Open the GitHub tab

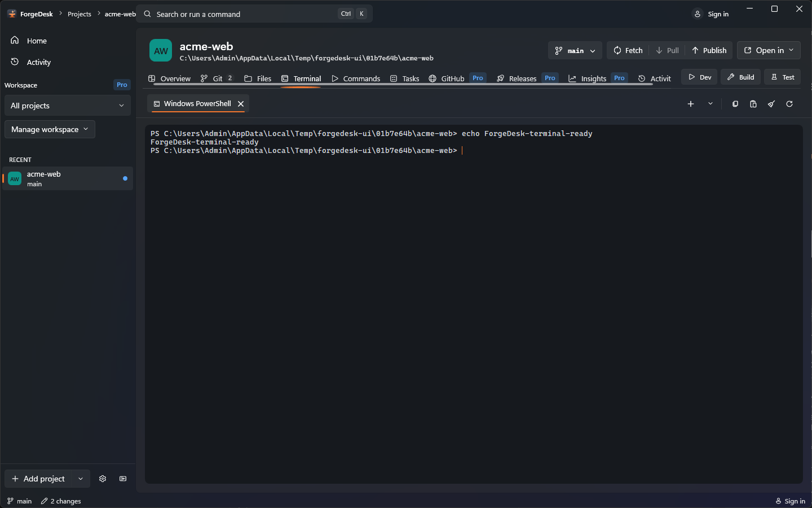(457, 78)
